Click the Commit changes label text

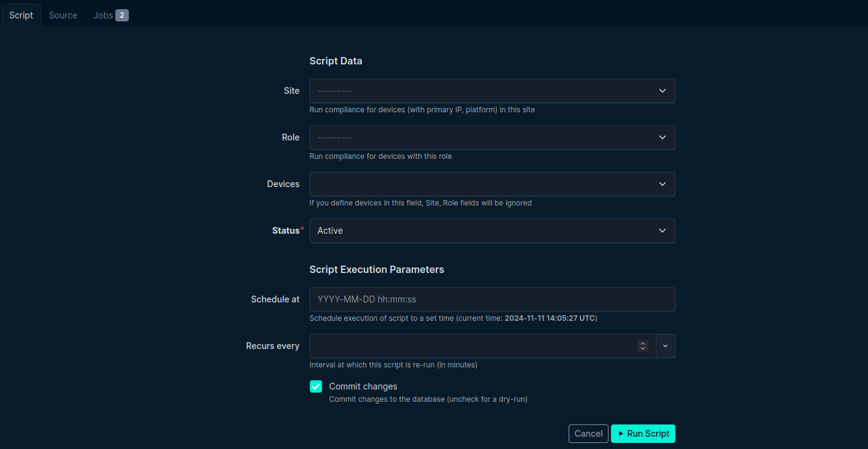click(363, 386)
